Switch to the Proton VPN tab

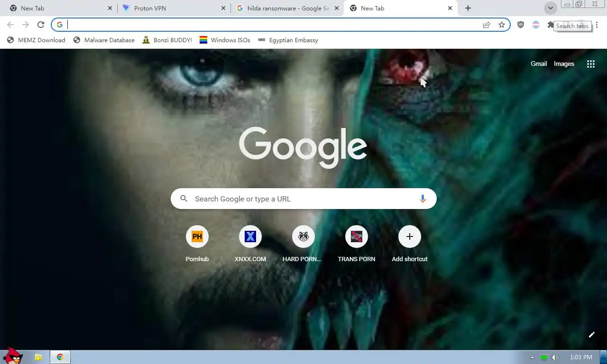coord(174,8)
